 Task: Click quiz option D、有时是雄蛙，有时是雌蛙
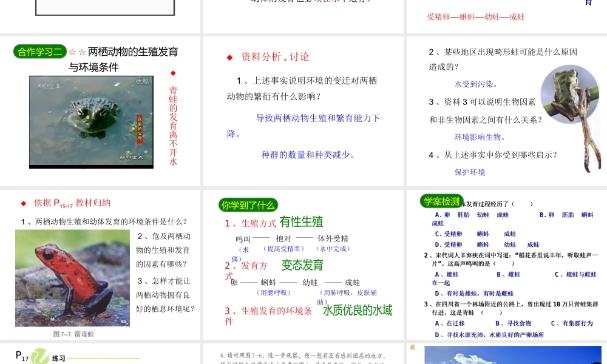click(x=474, y=294)
